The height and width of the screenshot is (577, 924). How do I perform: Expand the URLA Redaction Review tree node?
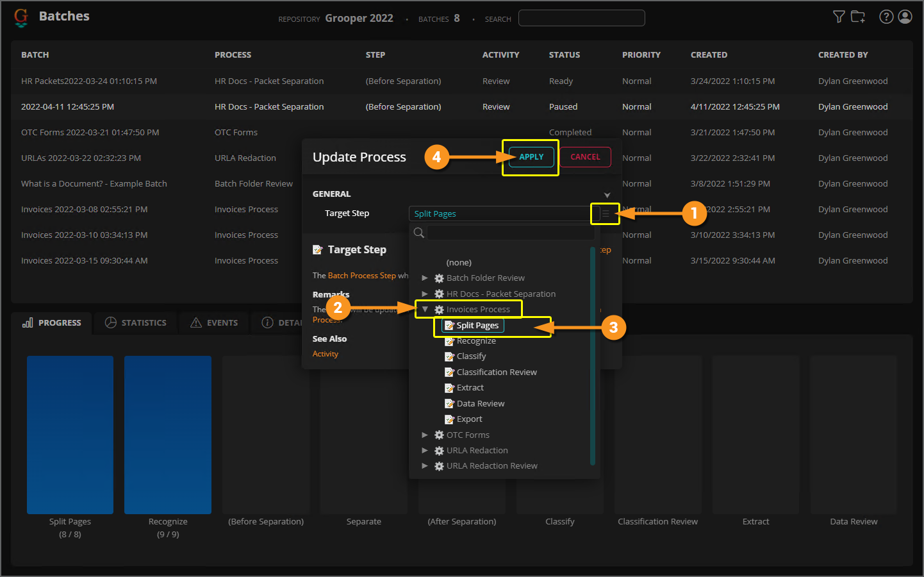(x=424, y=466)
